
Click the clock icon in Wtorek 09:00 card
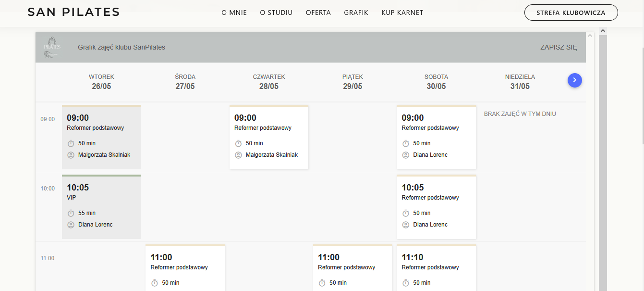pyautogui.click(x=71, y=143)
